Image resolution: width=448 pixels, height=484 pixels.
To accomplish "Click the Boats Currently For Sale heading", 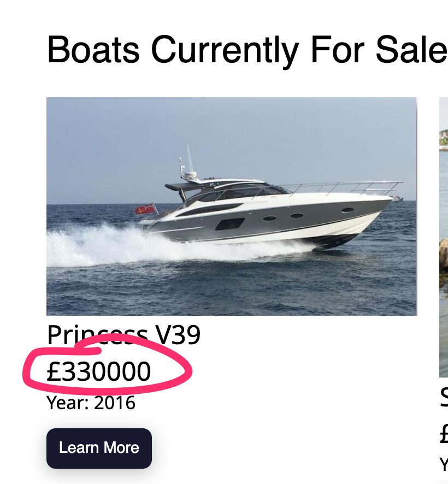I will pyautogui.click(x=246, y=49).
